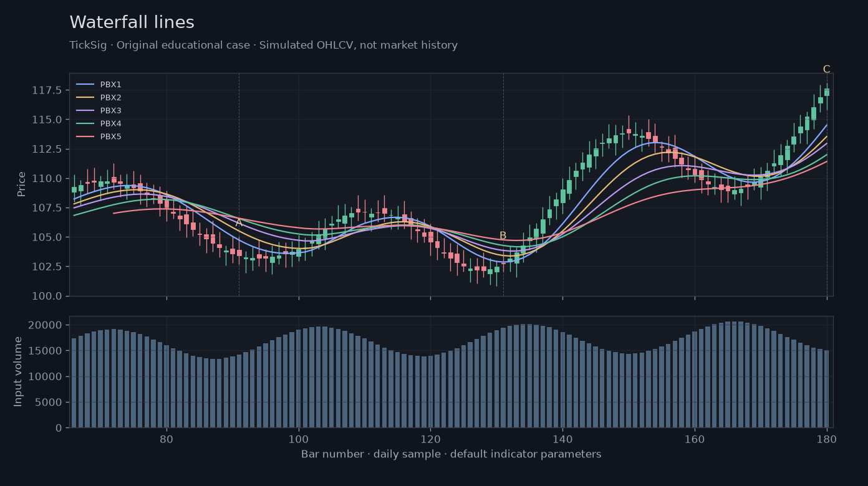Click the Input volume axis title
The width and height of the screenshot is (868, 486).
tap(18, 371)
